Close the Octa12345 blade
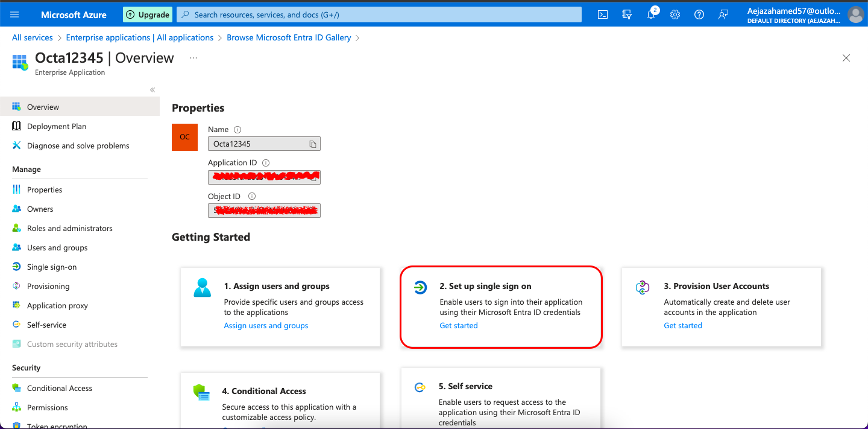 point(846,58)
